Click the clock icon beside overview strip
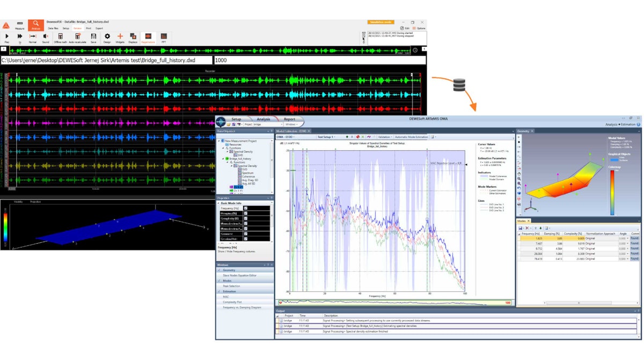 pos(415,50)
